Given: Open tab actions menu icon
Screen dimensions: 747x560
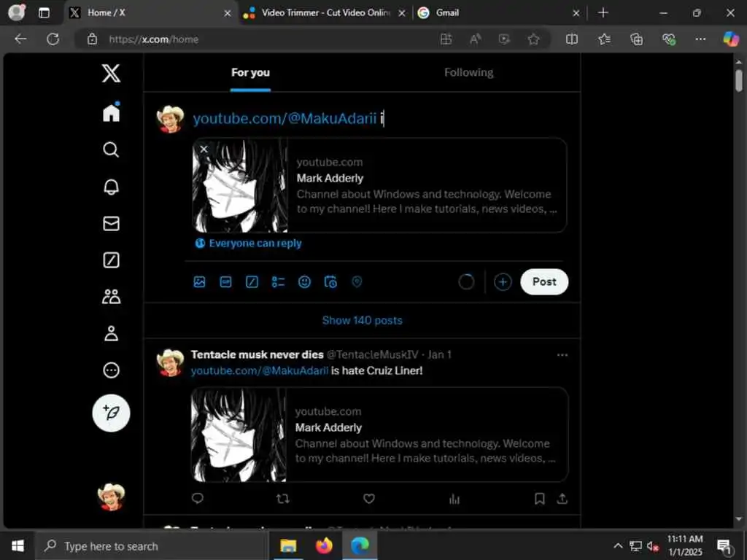Looking at the screenshot, I should coord(44,13).
